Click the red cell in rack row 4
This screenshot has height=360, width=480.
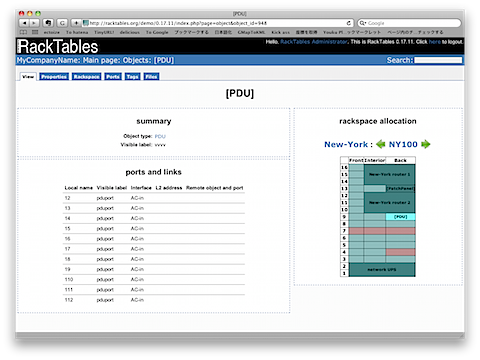click(x=400, y=252)
